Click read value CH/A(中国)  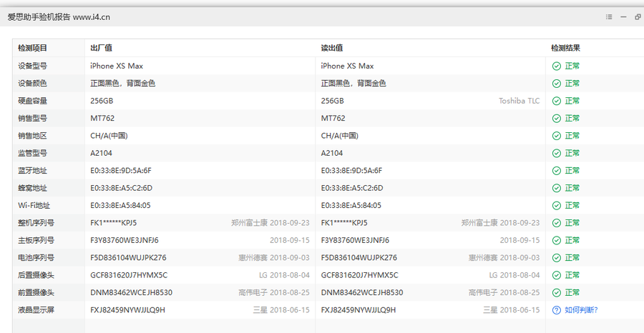point(339,136)
